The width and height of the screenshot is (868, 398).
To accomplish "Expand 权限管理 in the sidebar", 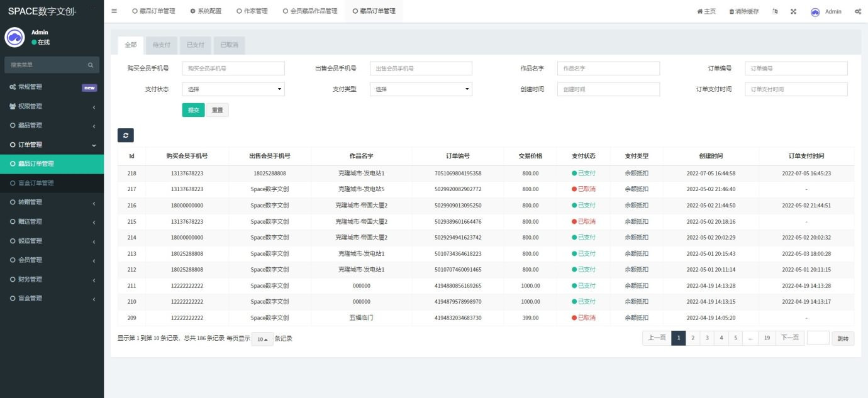I will coord(52,106).
